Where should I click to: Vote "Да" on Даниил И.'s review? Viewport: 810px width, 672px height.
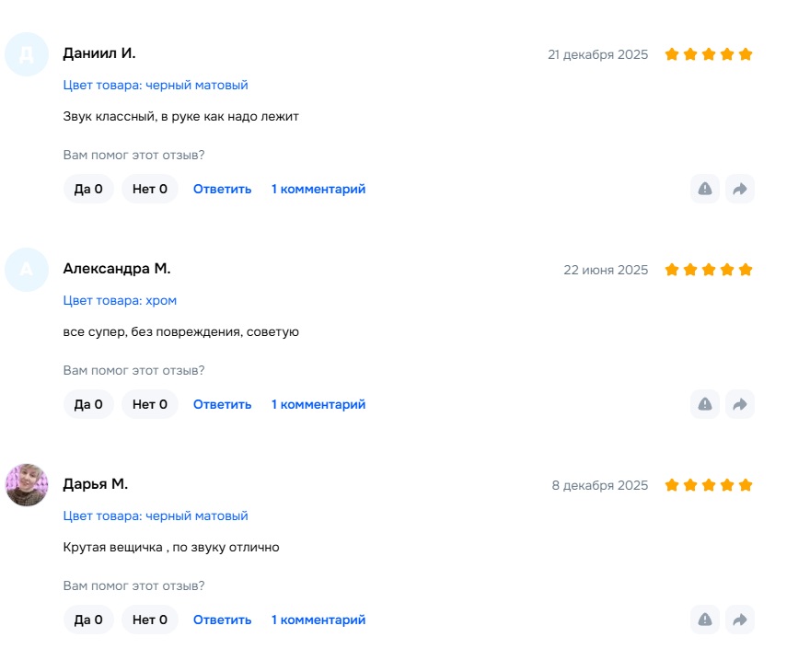[88, 189]
